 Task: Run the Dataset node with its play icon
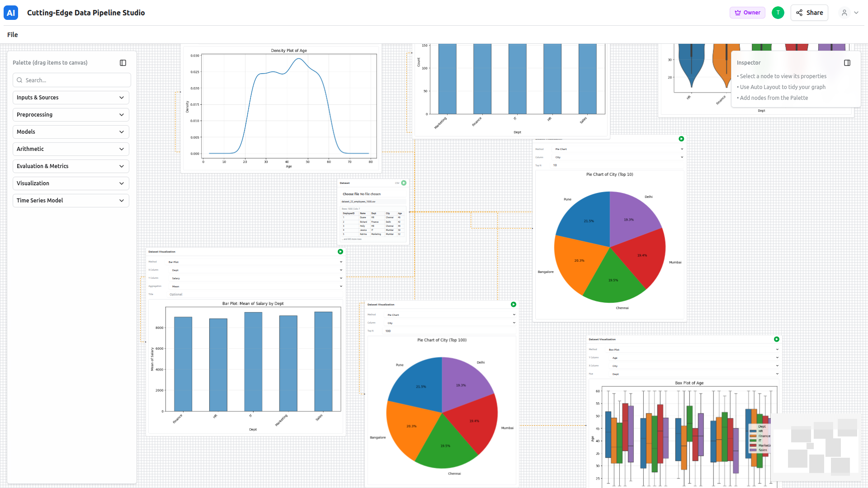click(404, 183)
